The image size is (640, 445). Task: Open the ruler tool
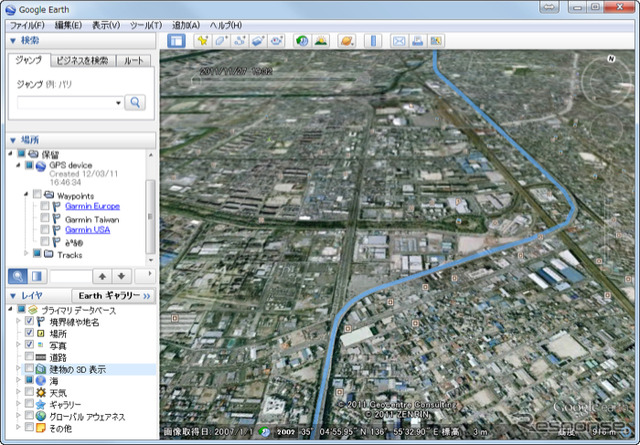[x=373, y=41]
